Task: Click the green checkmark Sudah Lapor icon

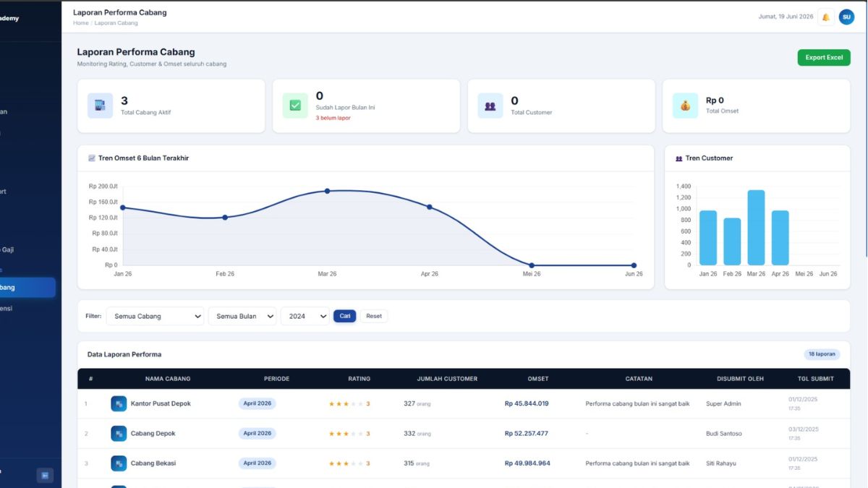Action: coord(295,106)
